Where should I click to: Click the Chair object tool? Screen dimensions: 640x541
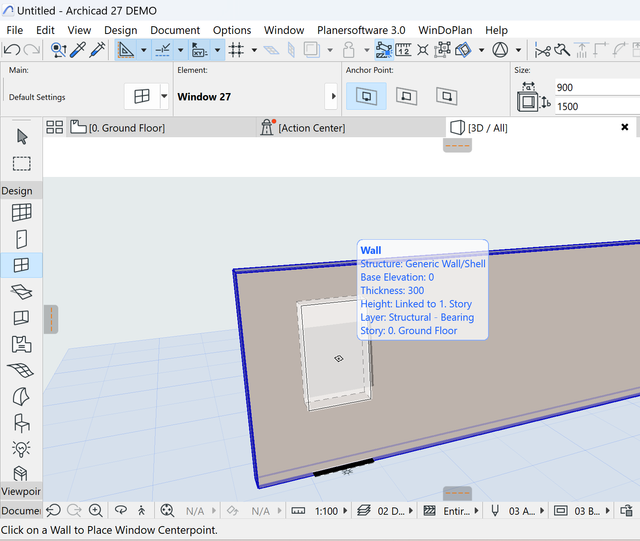pos(21,423)
